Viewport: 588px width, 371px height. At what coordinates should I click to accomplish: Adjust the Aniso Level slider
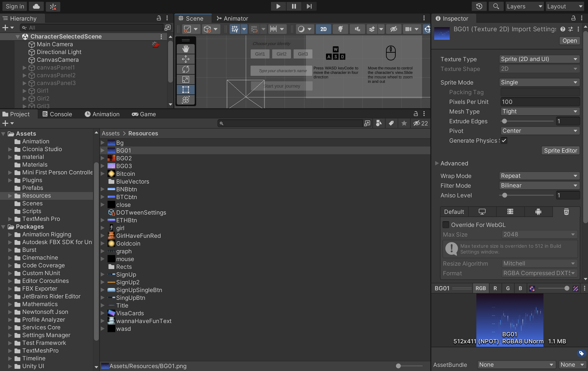(505, 195)
